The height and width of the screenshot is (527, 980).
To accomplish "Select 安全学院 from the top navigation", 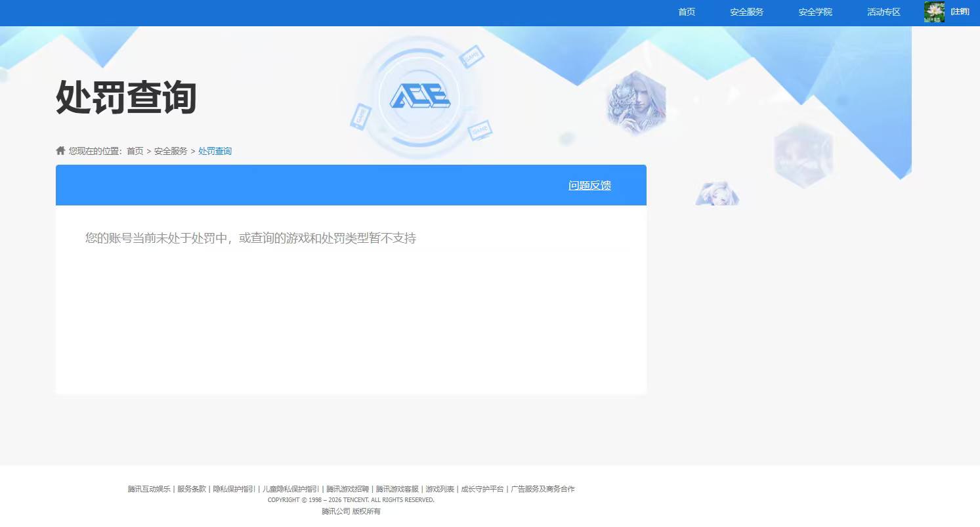I will (x=815, y=12).
